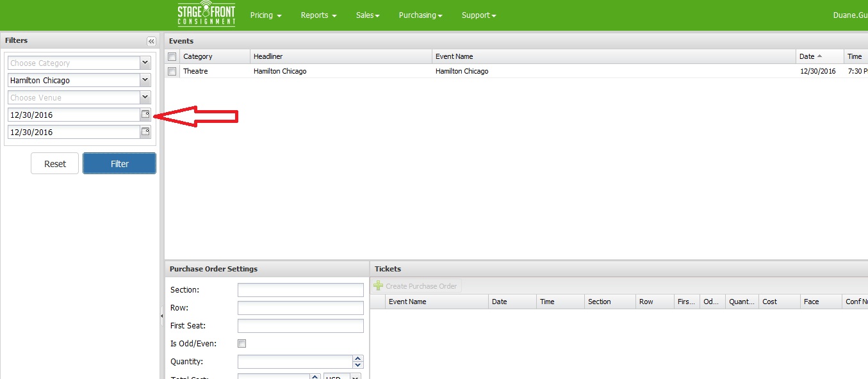Toggle the select-all events header checkbox
868x379 pixels.
point(172,57)
